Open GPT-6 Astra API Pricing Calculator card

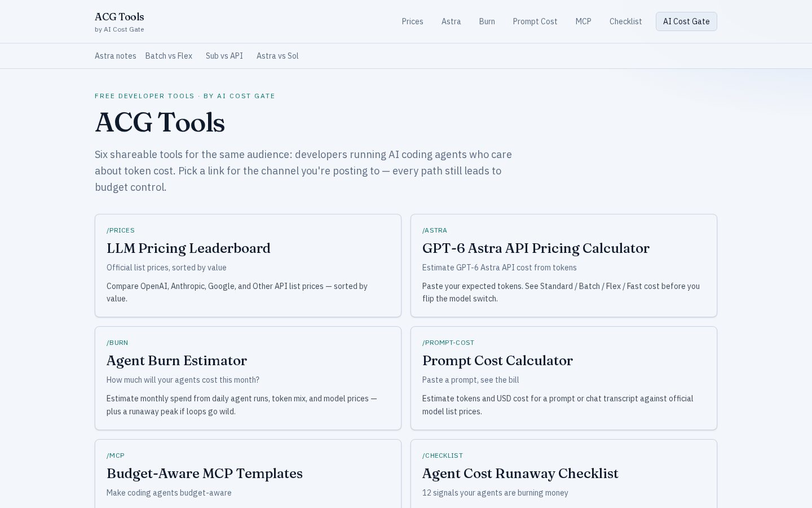point(564,265)
